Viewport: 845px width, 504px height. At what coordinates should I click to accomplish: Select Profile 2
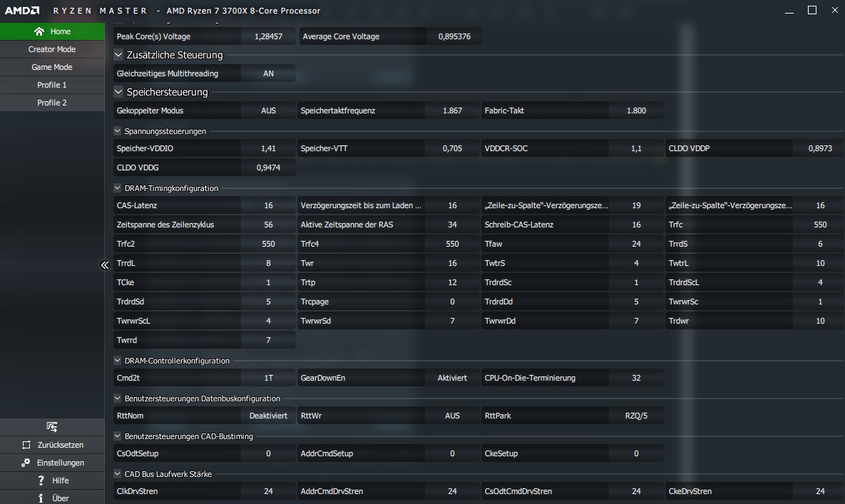[52, 103]
